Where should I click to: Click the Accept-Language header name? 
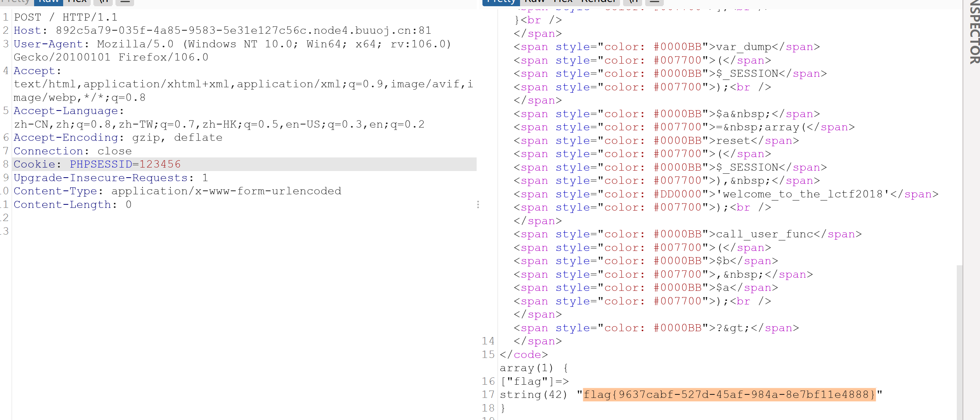coord(66,111)
